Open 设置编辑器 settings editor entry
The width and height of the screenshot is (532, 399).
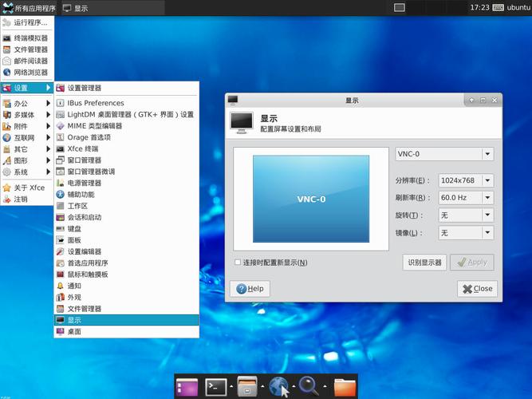pos(126,251)
